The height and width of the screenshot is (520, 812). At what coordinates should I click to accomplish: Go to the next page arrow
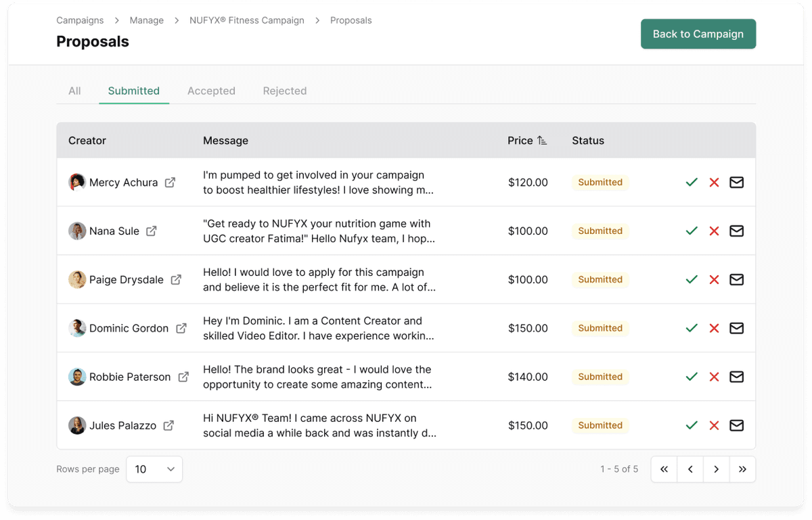click(x=716, y=469)
